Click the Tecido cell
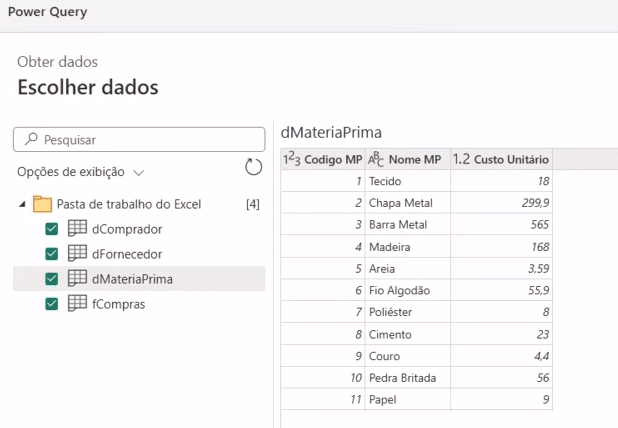 tap(408, 181)
